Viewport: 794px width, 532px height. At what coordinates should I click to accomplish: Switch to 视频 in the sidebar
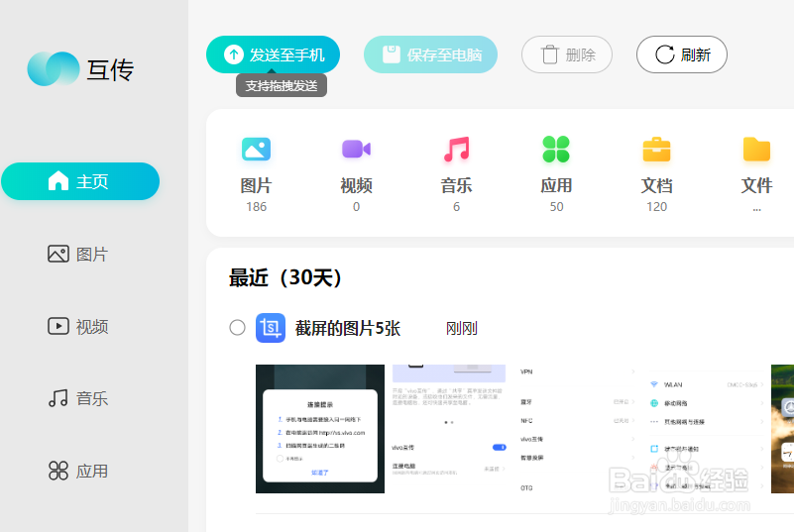pos(78,327)
